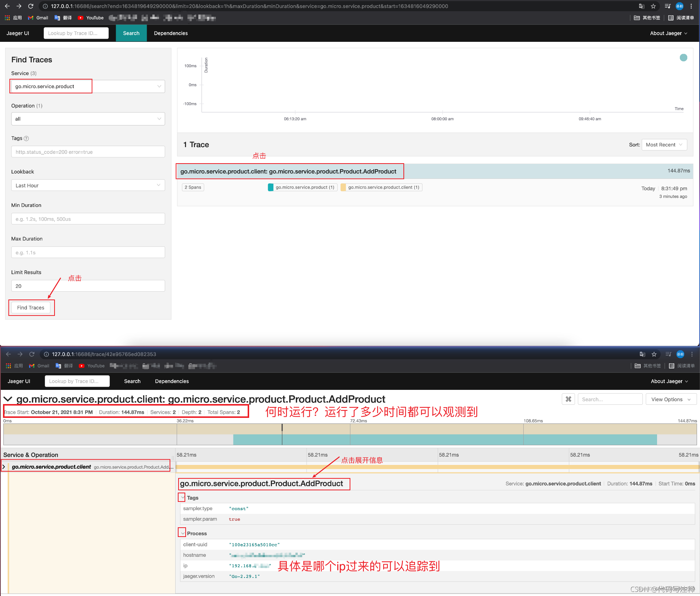Collapse the Tags section in span details
The image size is (700, 596).
point(182,497)
